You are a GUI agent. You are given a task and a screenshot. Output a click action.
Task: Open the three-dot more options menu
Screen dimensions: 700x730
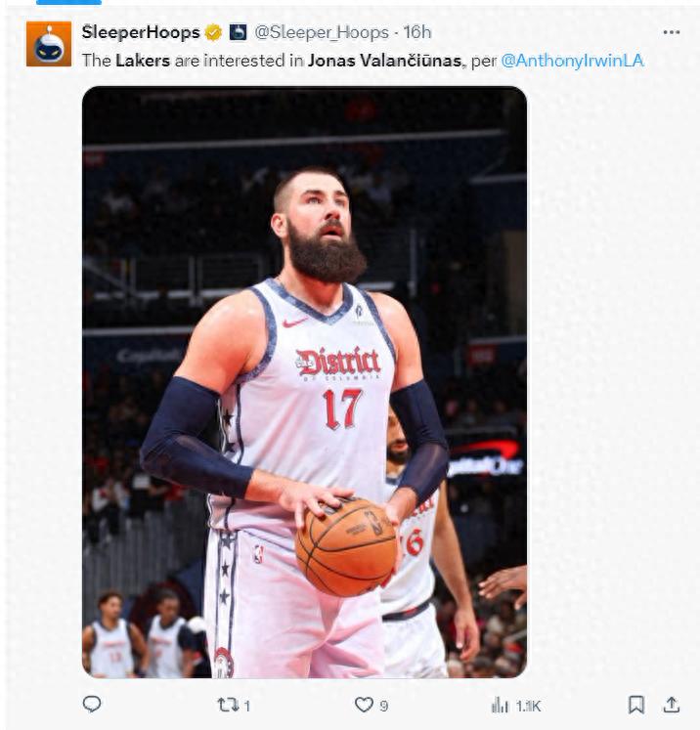(671, 32)
